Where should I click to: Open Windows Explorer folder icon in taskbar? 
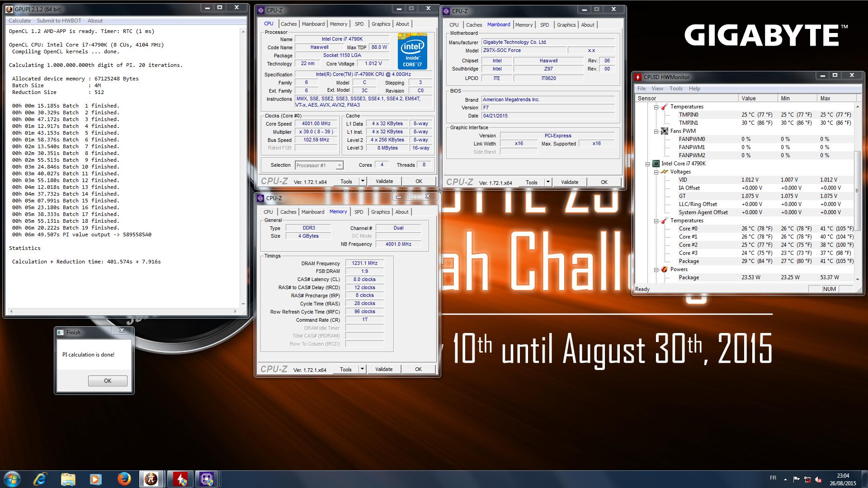click(68, 479)
